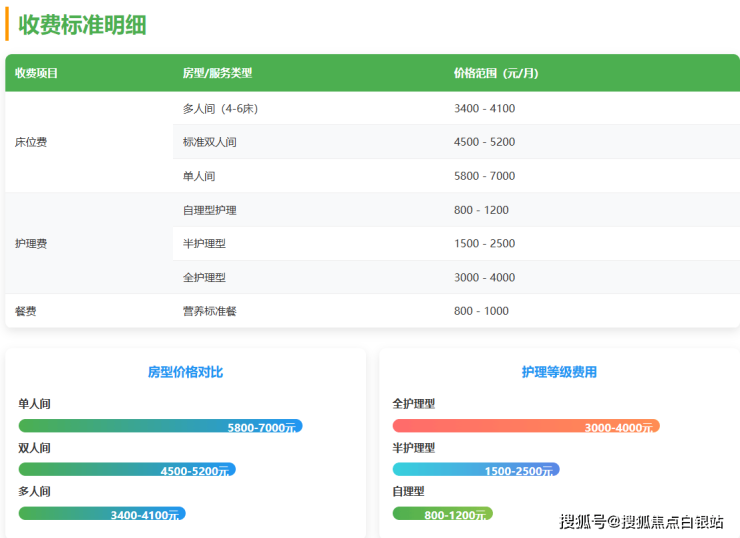Image resolution: width=740 pixels, height=538 pixels.
Task: Click the 单人间 5800-7000元 price bar
Action: pyautogui.click(x=160, y=426)
